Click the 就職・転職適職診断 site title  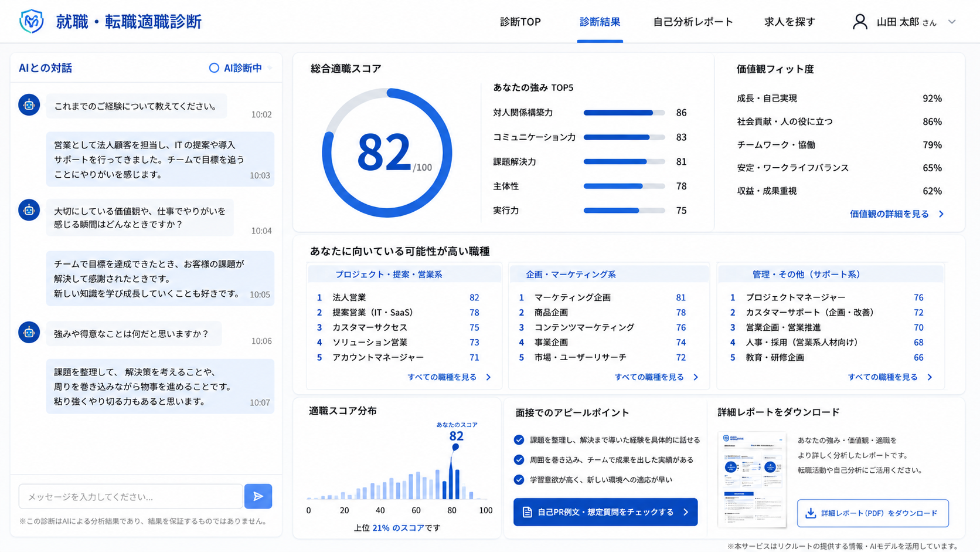[x=128, y=22]
